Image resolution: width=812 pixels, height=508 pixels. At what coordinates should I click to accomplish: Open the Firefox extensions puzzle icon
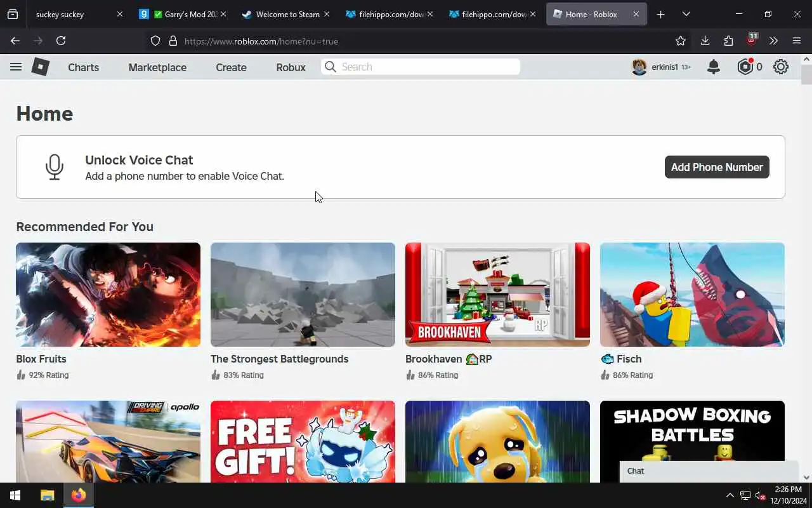tap(728, 41)
